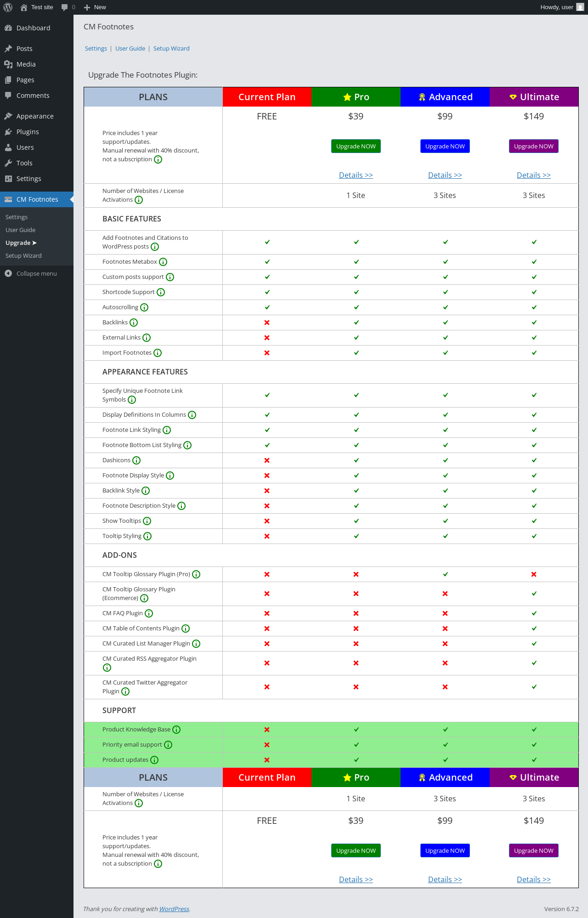Go to Posts in the sidebar
The height and width of the screenshot is (918, 588).
click(x=37, y=49)
